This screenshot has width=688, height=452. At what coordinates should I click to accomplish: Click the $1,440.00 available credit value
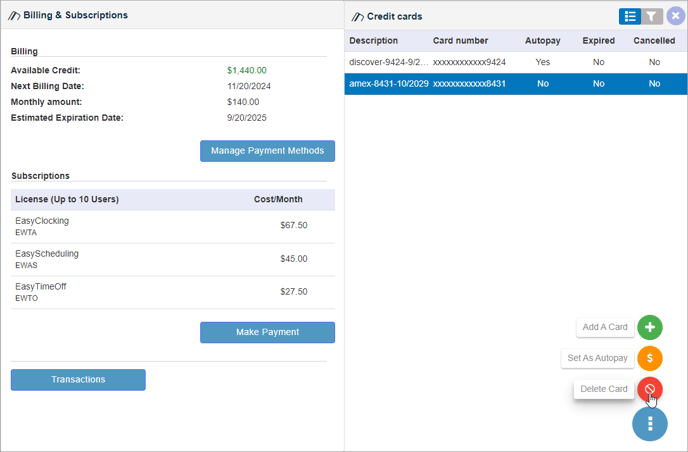coord(247,70)
